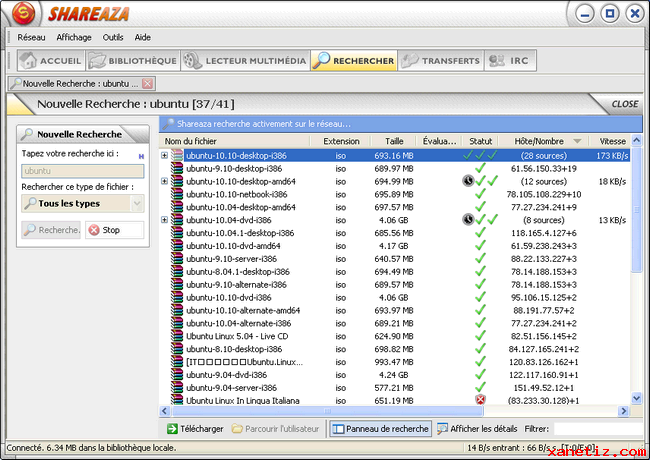The width and height of the screenshot is (650, 460).
Task: Click archive icon for ubuntu-10.10-alternate-amd64
Action: click(x=177, y=310)
